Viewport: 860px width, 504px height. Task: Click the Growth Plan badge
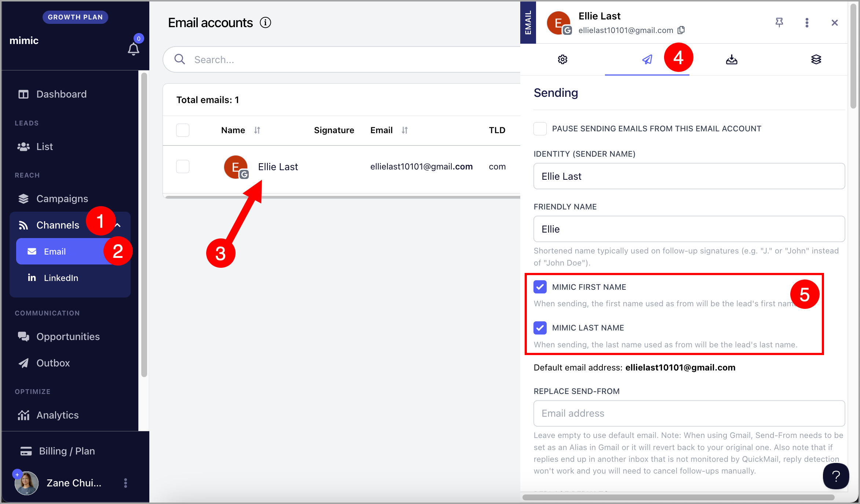(x=75, y=17)
